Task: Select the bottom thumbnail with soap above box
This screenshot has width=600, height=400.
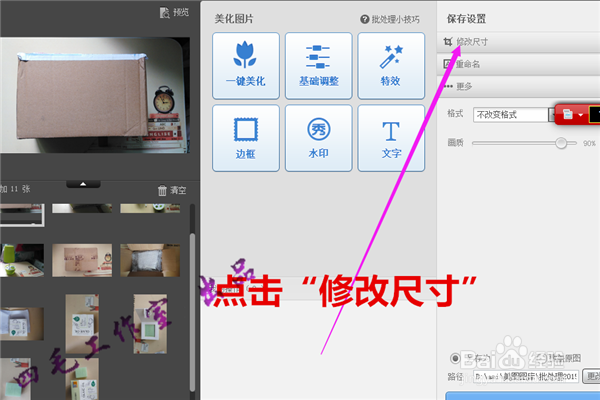Action: coord(82,379)
